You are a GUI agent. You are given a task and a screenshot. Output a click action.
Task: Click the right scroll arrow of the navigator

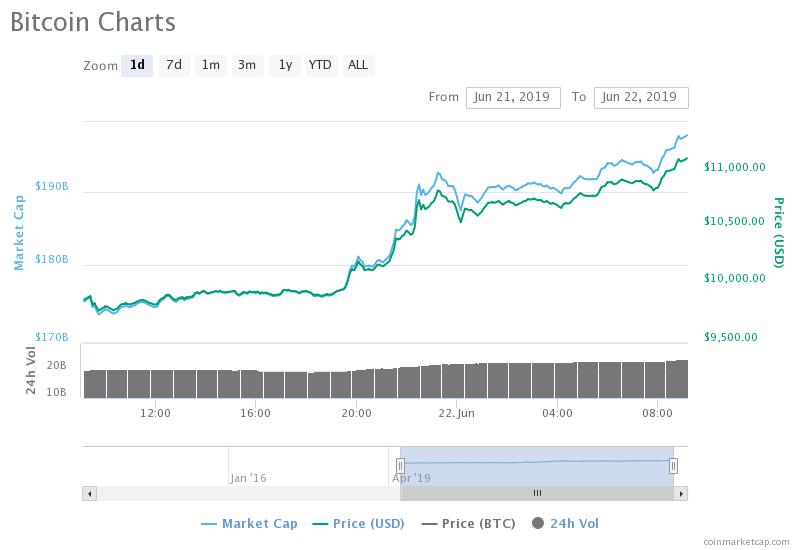coord(681,493)
